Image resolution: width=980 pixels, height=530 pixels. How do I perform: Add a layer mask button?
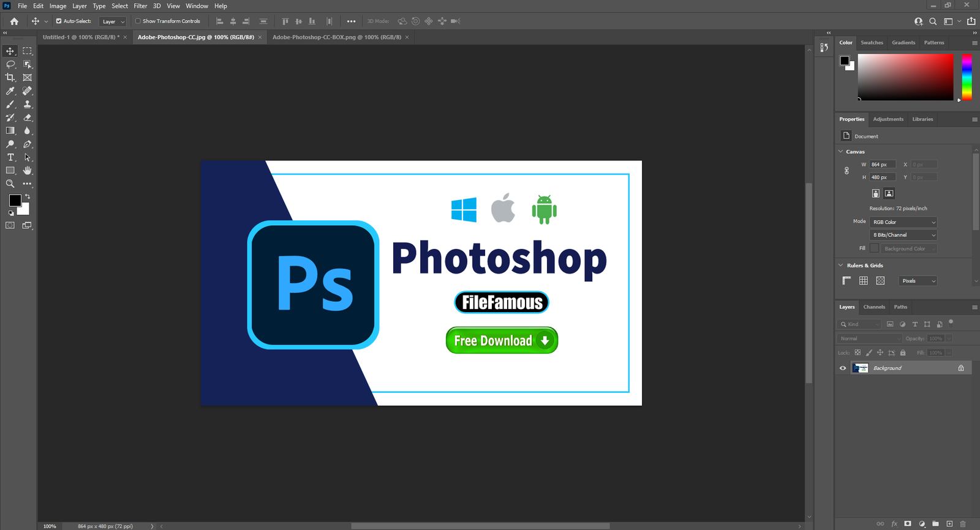(x=908, y=524)
